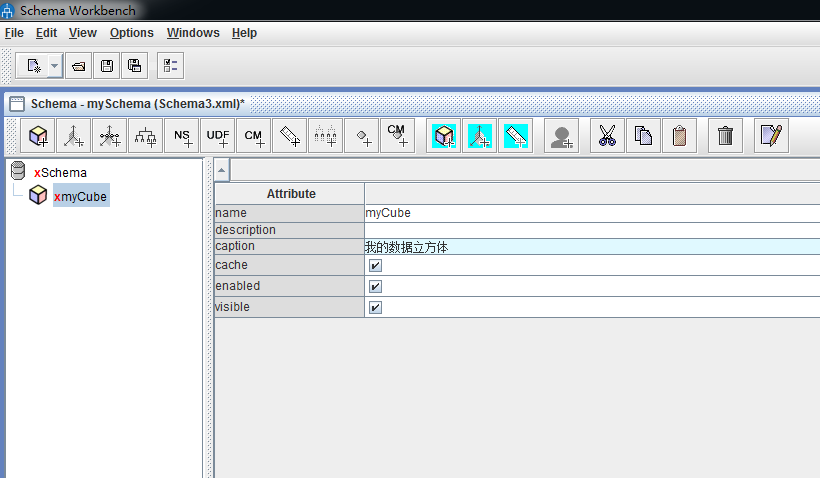Click the caption value field
This screenshot has width=820, height=478.
tap(592, 247)
